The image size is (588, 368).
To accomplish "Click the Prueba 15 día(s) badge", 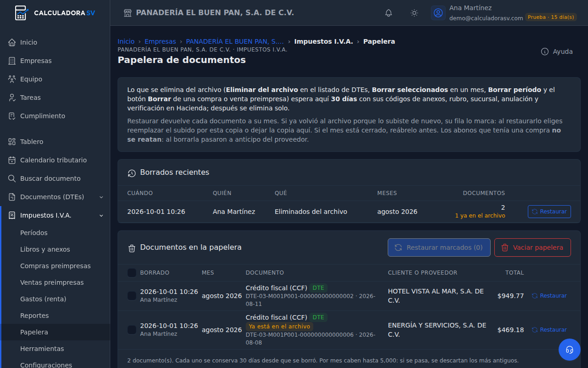I will pos(551,17).
